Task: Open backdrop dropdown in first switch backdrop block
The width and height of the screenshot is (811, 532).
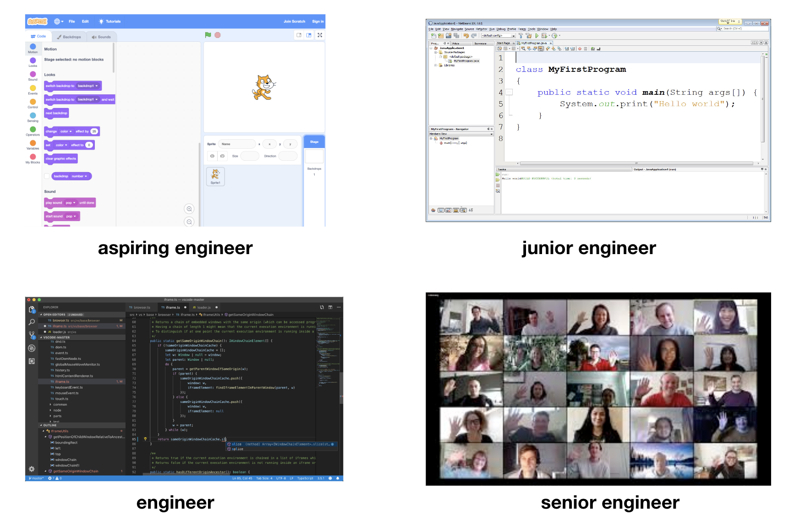Action: point(88,86)
